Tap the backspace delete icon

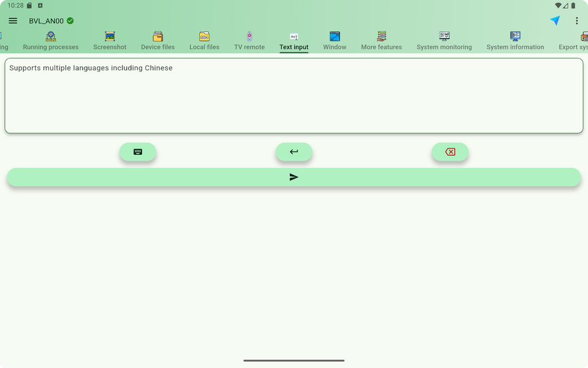click(450, 151)
